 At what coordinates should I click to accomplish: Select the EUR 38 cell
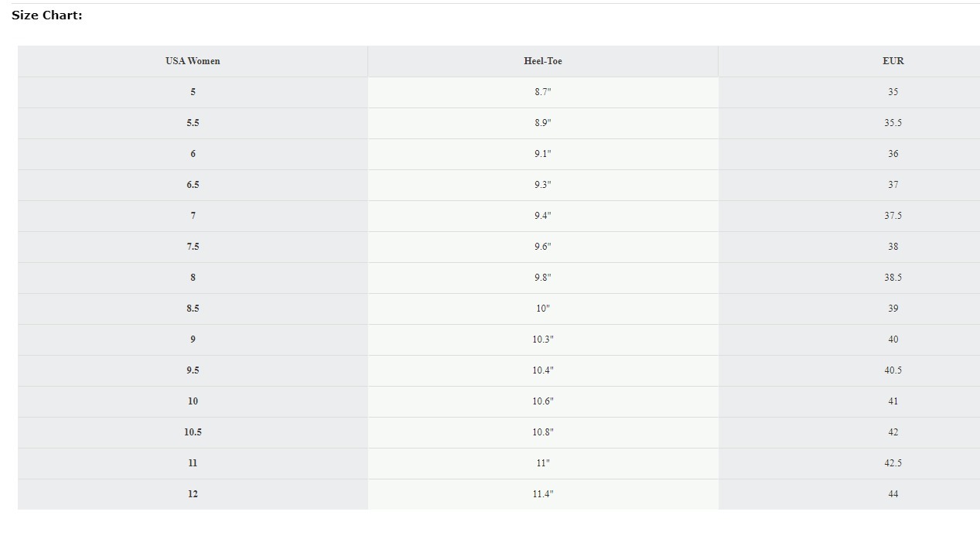[x=893, y=247]
